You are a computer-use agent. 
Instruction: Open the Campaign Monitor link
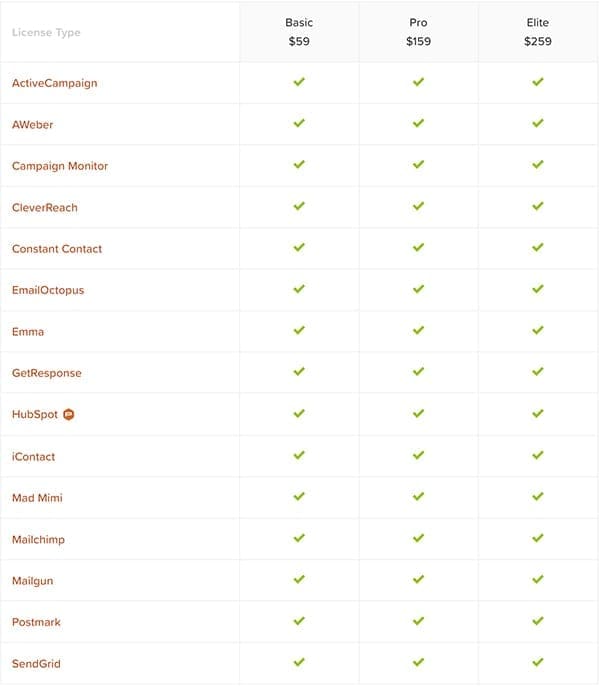[60, 166]
